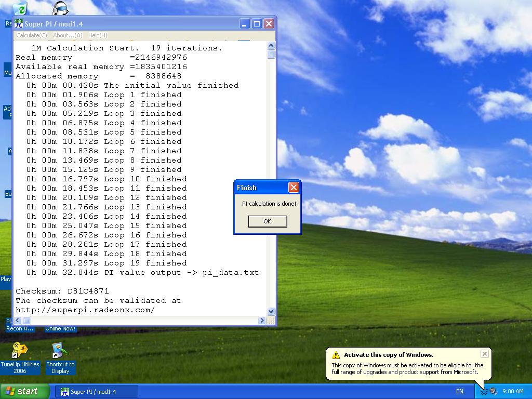Screen dimensions: 532x399
Task: Click the "PI calculation is done!" message
Action: (x=269, y=204)
